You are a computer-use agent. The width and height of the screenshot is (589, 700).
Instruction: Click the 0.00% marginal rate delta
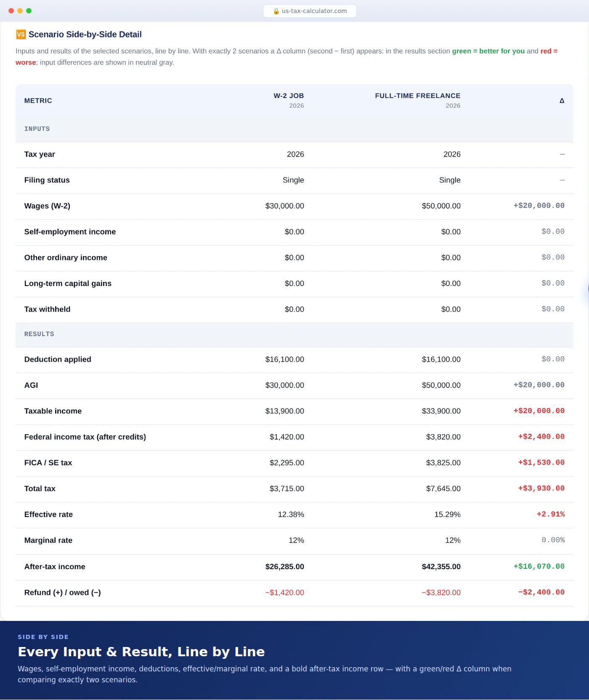pyautogui.click(x=553, y=540)
